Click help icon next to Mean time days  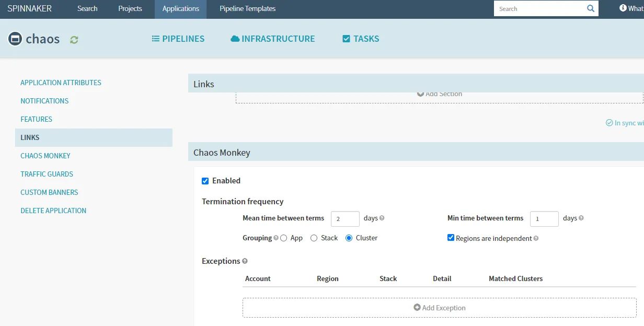(382, 218)
